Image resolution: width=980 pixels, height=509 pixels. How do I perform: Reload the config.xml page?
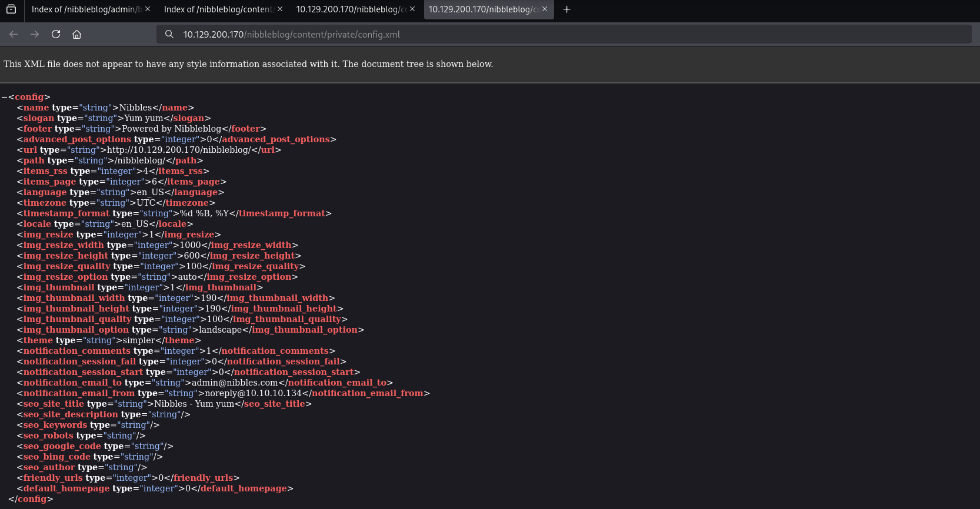click(56, 34)
